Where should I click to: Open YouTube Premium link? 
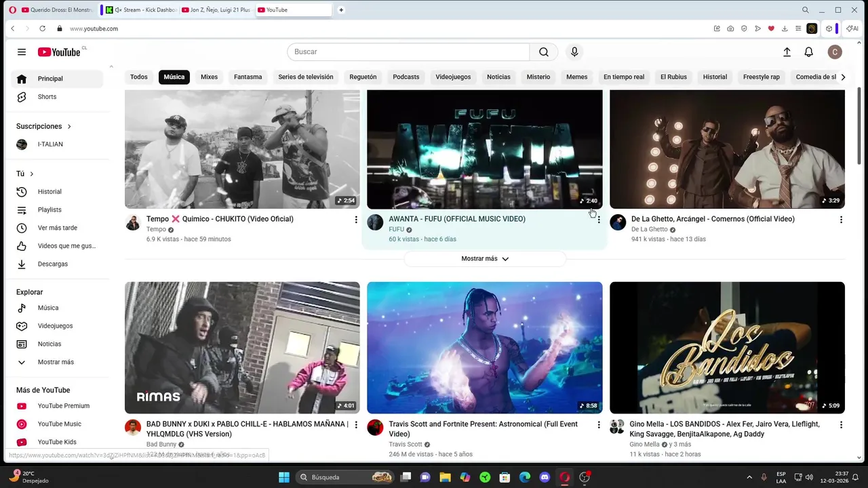tap(57, 406)
